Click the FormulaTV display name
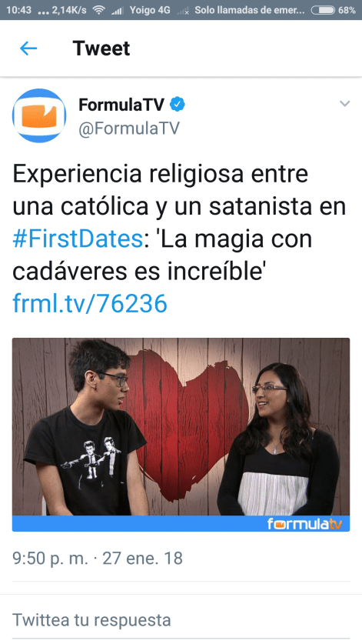This screenshot has height=644, width=362. click(121, 105)
